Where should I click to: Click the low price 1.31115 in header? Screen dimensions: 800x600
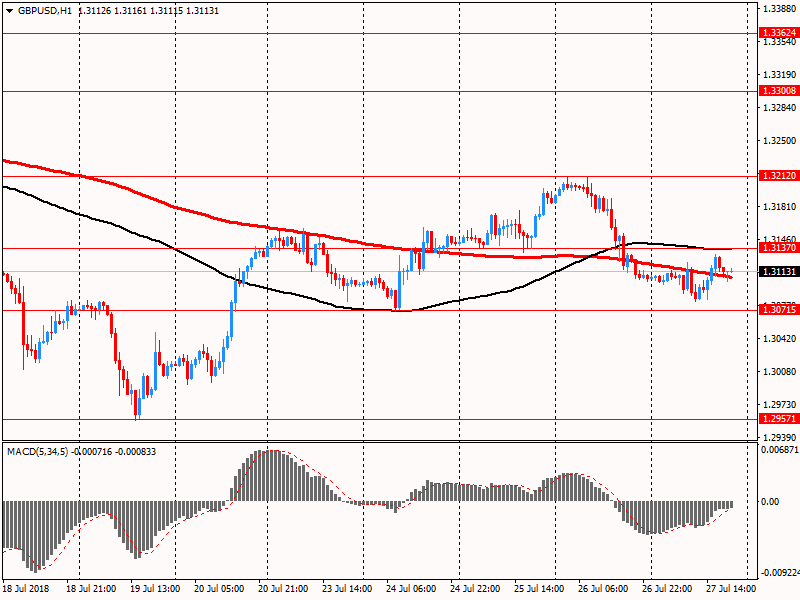[x=166, y=11]
